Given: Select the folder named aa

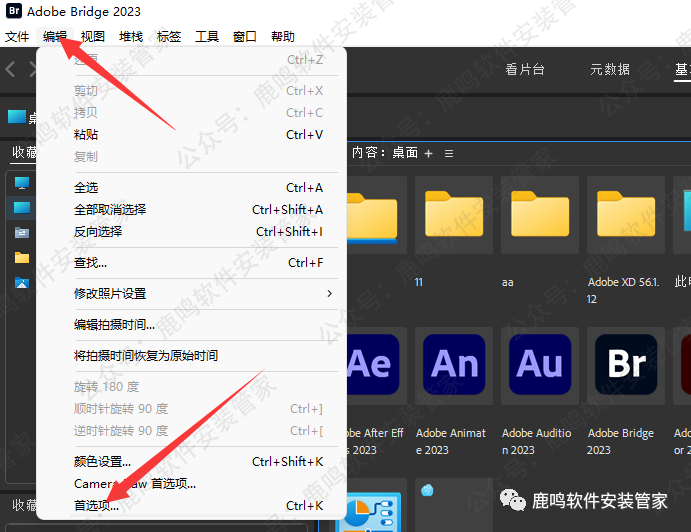Looking at the screenshot, I should click(x=540, y=215).
